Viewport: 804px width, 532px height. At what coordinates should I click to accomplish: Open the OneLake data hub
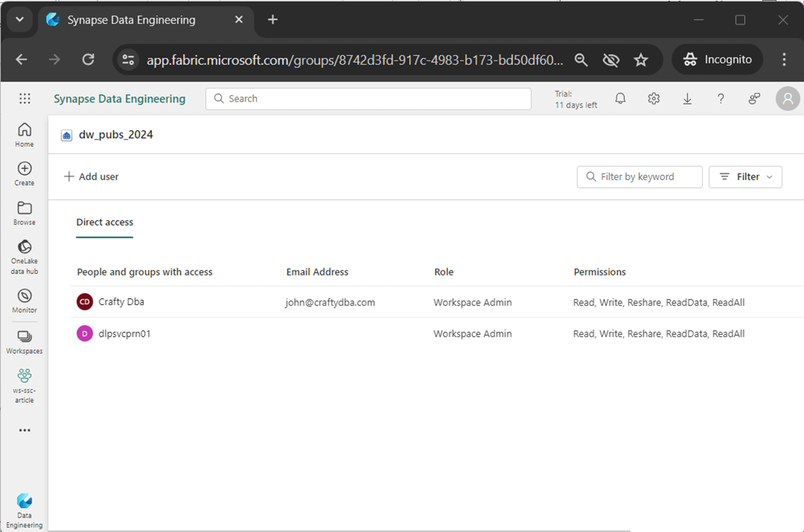coord(25,257)
